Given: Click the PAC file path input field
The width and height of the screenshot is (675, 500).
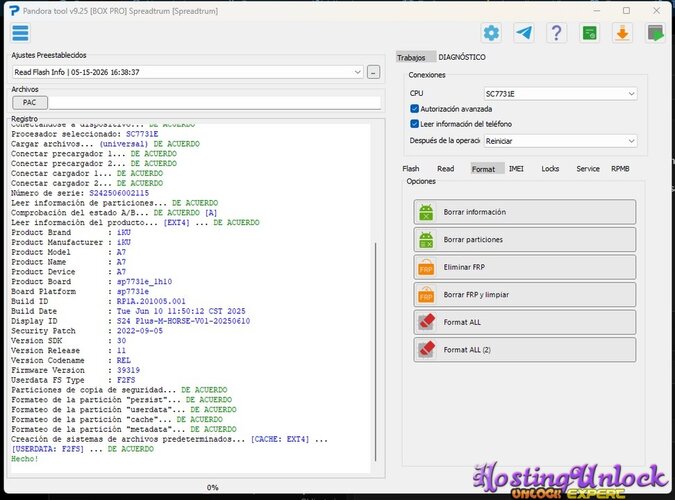Looking at the screenshot, I should click(215, 102).
